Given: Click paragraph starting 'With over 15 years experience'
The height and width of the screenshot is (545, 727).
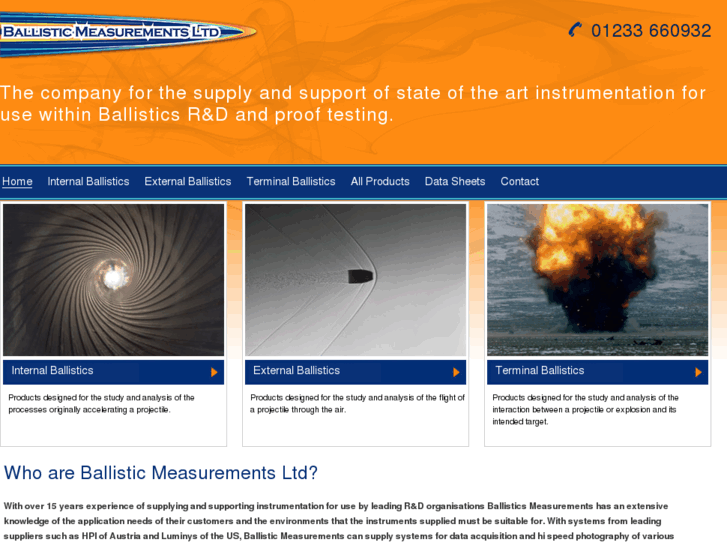Looking at the screenshot, I should 339,521.
